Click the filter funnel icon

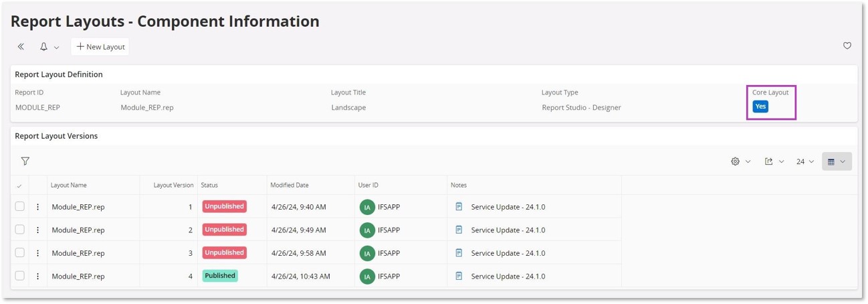(x=25, y=161)
